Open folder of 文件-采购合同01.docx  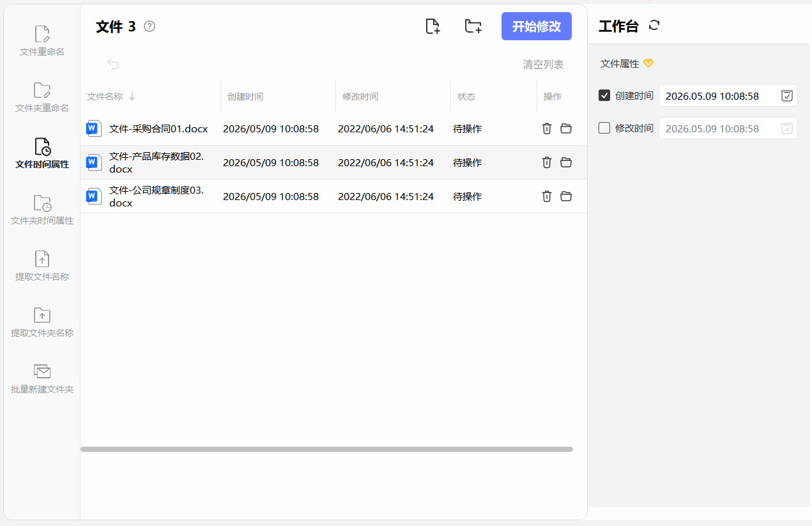[566, 128]
